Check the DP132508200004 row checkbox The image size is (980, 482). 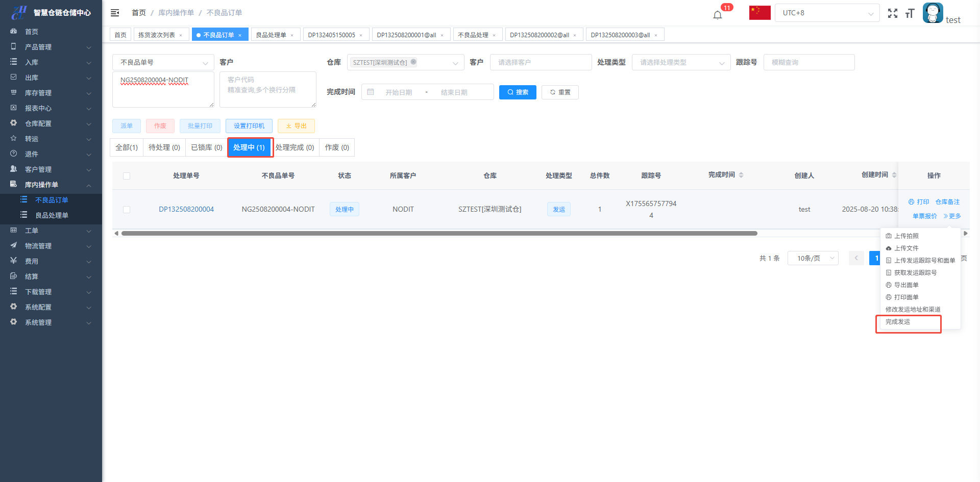[x=127, y=210]
